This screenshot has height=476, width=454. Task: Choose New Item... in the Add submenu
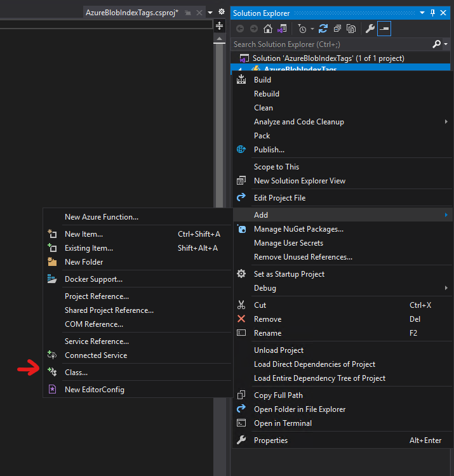138,234
